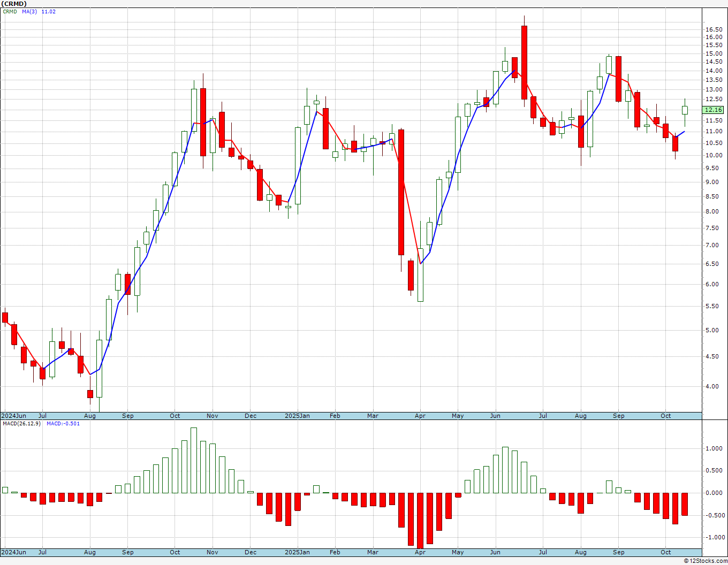Click the 14.00 price axis label

tap(713, 71)
